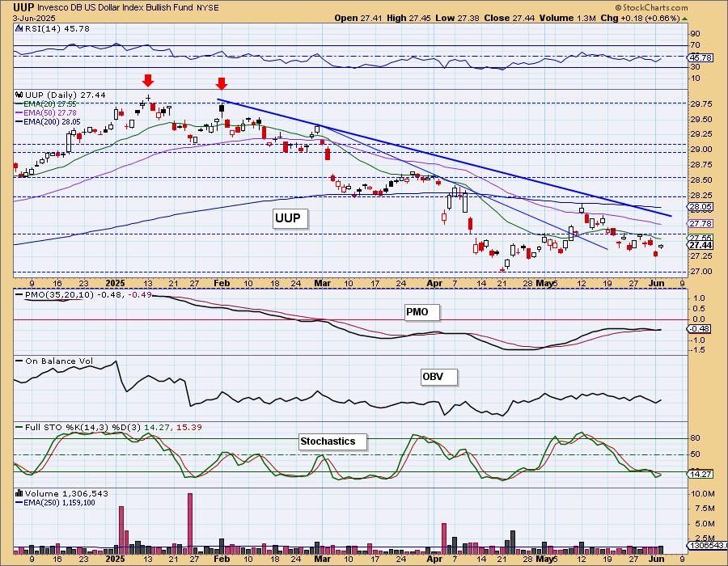The width and height of the screenshot is (728, 566).
Task: Click the green up-triangle beside the change value
Action: (x=684, y=19)
